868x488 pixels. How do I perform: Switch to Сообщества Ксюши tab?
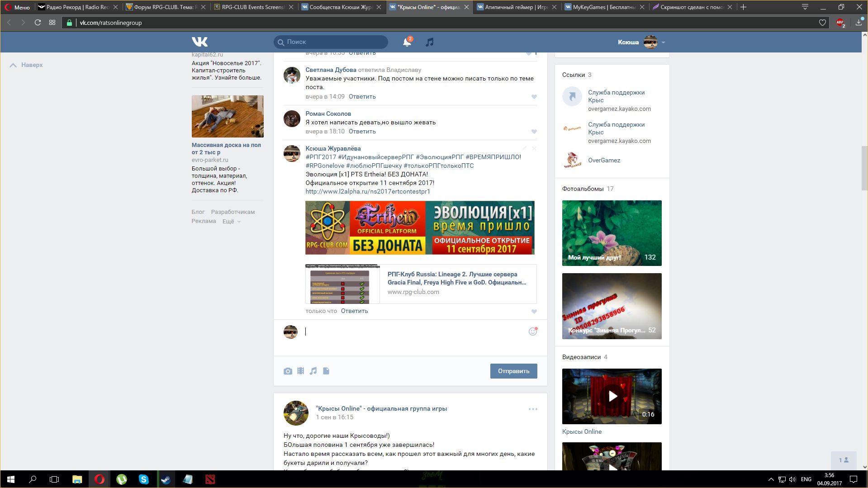click(341, 7)
